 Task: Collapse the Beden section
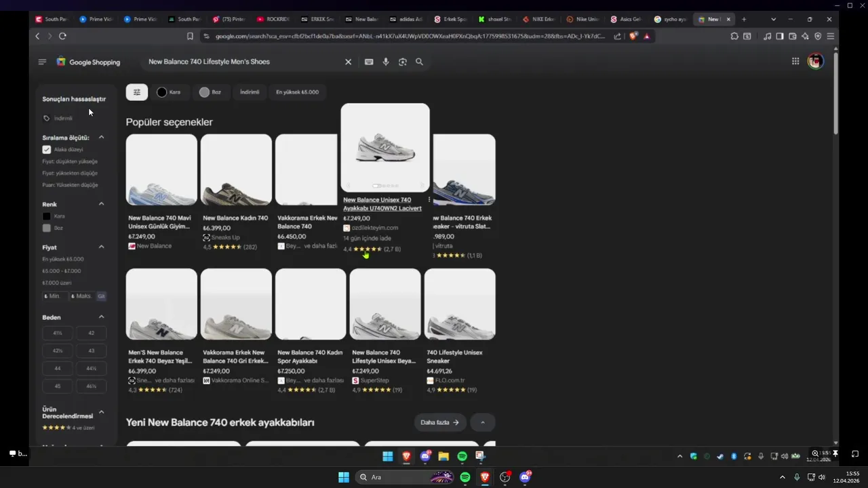101,317
